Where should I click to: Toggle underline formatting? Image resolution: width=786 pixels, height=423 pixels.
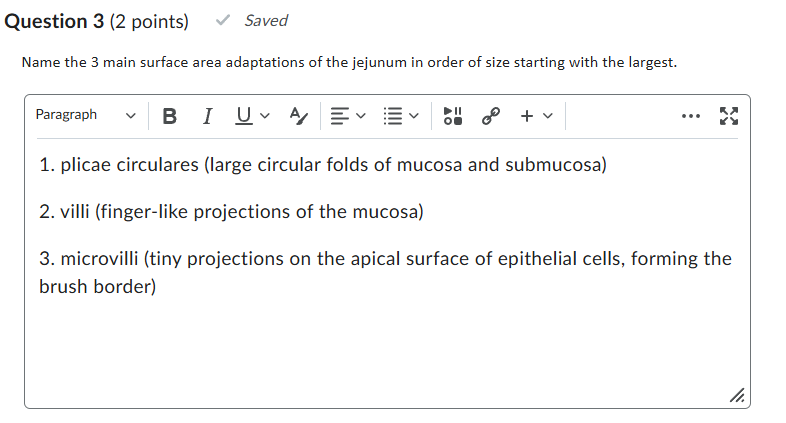(244, 116)
